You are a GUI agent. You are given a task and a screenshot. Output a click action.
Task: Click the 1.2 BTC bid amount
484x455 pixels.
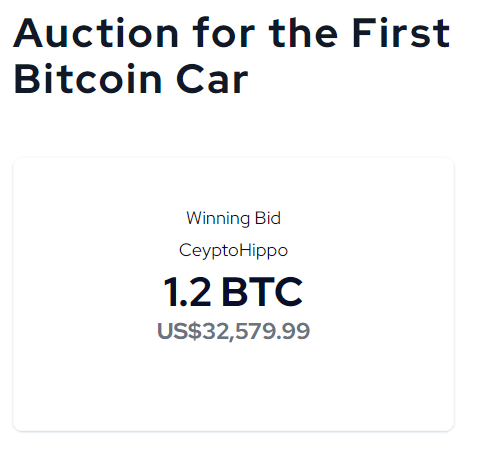pos(233,292)
